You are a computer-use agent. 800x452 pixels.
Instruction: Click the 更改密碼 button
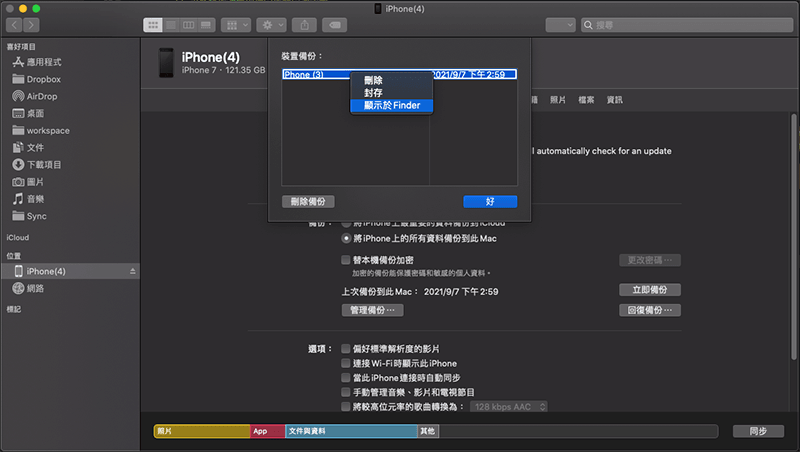click(649, 260)
